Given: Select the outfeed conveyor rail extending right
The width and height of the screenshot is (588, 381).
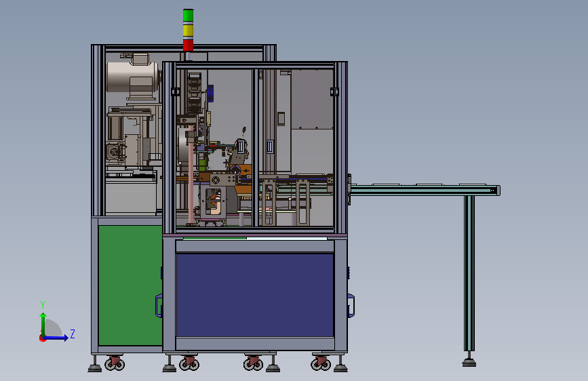Looking at the screenshot, I should point(425,190).
